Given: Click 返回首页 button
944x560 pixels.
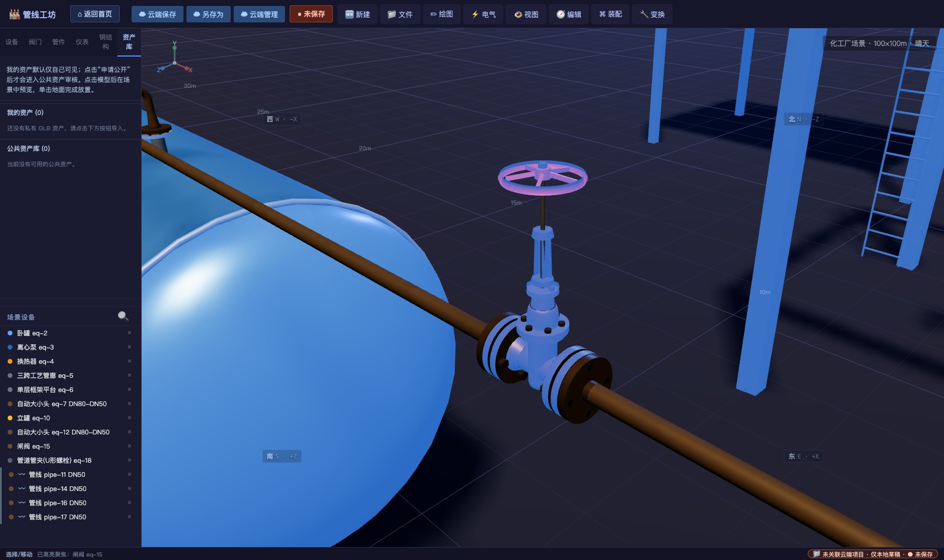Looking at the screenshot, I should point(95,14).
